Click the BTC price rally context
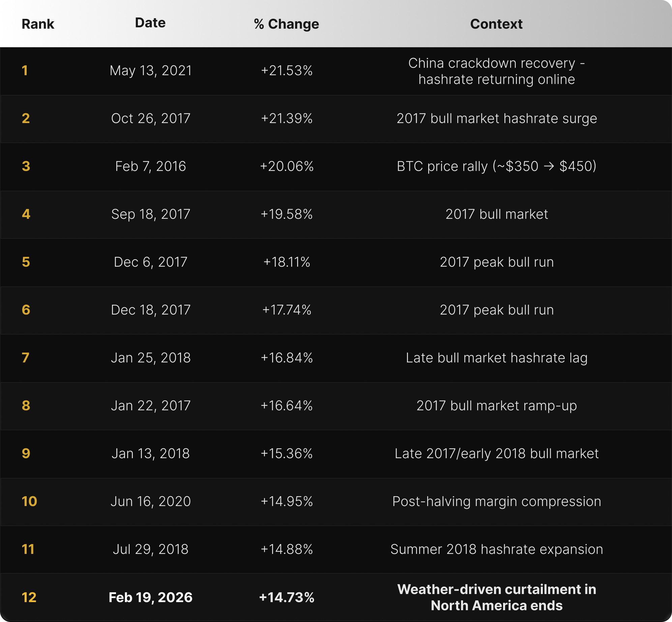 496,166
